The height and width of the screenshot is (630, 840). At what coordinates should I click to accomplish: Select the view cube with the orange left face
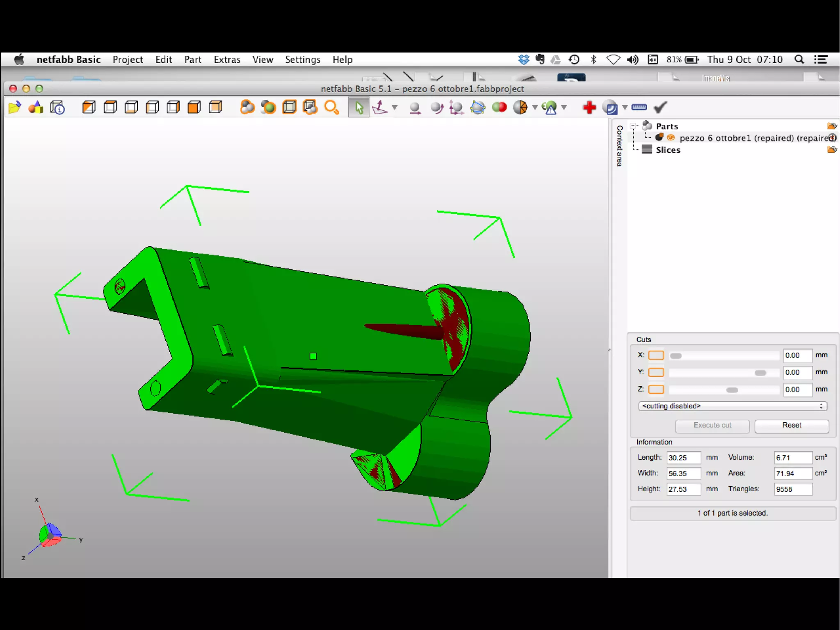pos(152,108)
